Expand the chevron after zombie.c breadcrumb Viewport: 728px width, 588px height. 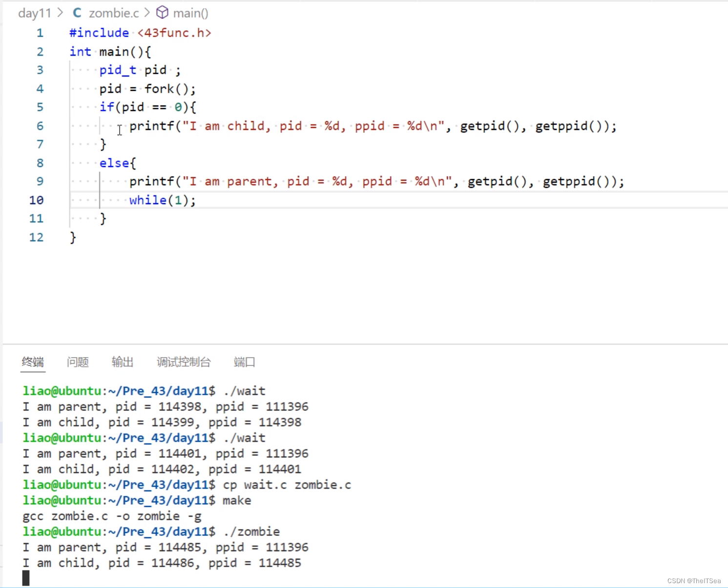tap(147, 13)
